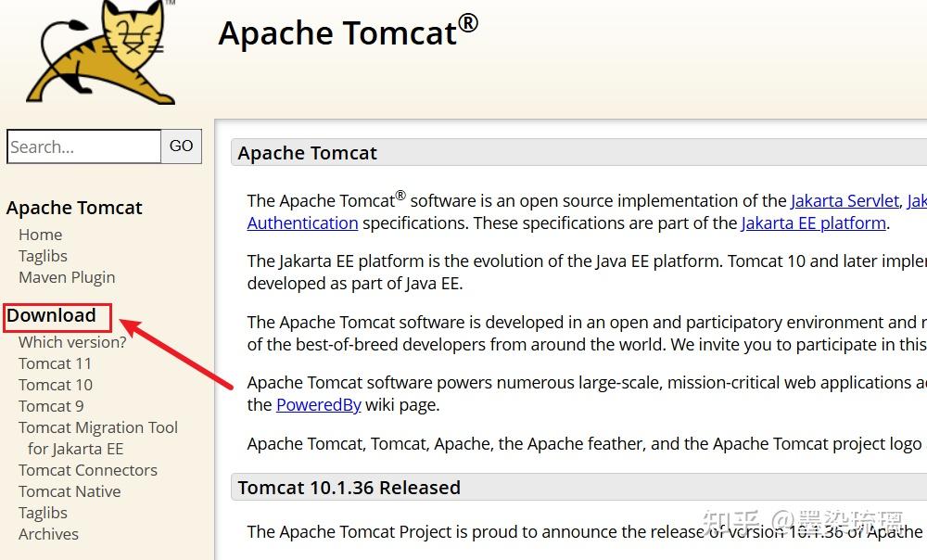Click the Apache Tomcat page title heading
927x560 pixels.
click(x=348, y=33)
